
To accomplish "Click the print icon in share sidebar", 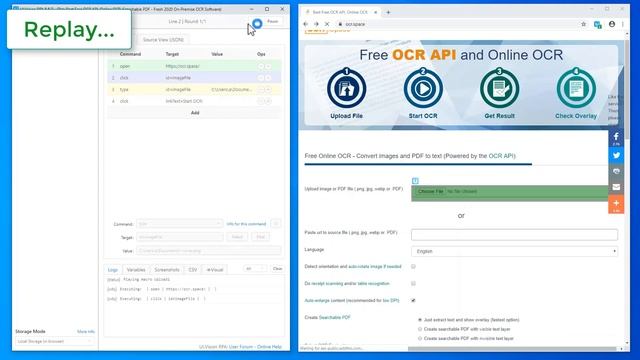I will (x=616, y=171).
